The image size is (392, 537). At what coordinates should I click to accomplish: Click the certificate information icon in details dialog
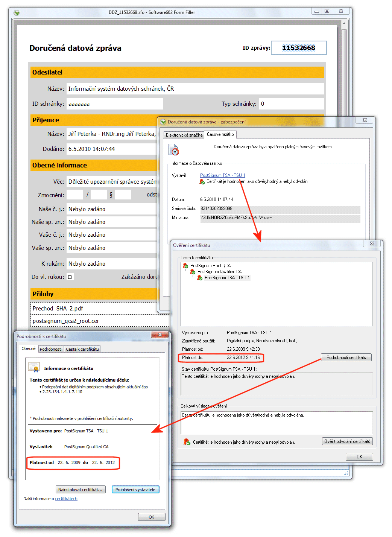point(34,367)
